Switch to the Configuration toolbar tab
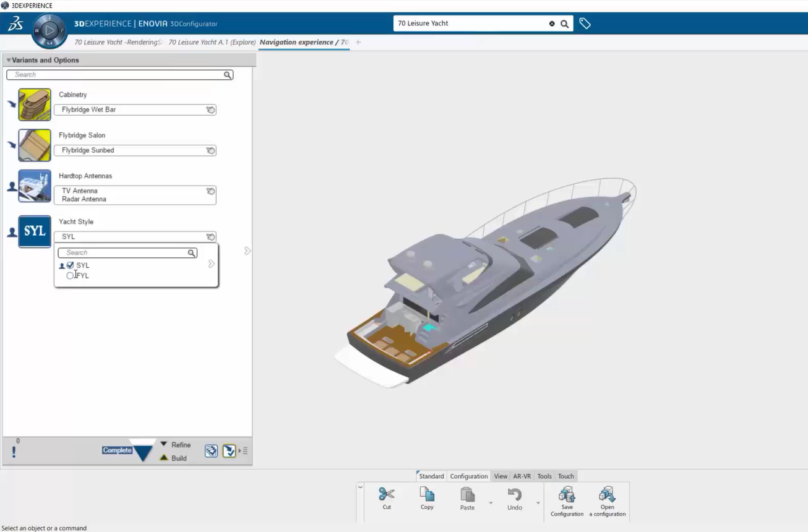This screenshot has width=808, height=532. click(468, 476)
